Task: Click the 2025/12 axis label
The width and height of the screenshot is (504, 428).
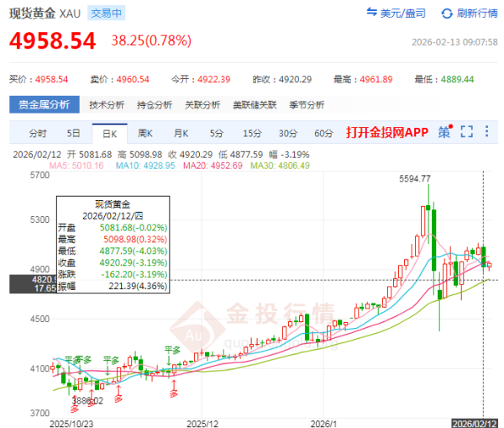Action: (202, 424)
